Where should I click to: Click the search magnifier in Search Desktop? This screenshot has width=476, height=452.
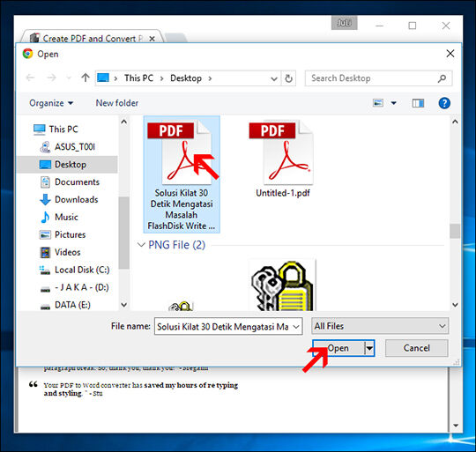coord(442,78)
